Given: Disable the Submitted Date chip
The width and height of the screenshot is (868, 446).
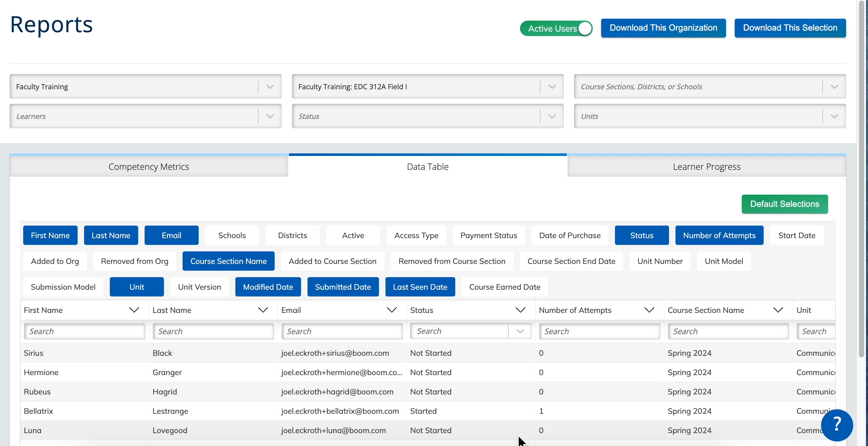Looking at the screenshot, I should click(343, 287).
